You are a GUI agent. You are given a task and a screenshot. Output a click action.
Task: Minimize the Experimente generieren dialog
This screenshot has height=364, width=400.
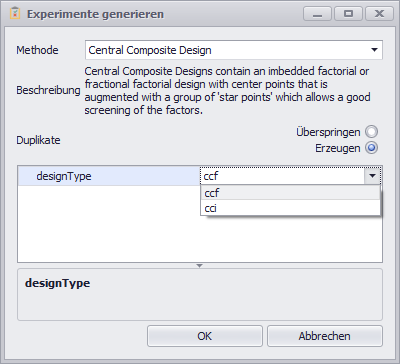tap(317, 14)
